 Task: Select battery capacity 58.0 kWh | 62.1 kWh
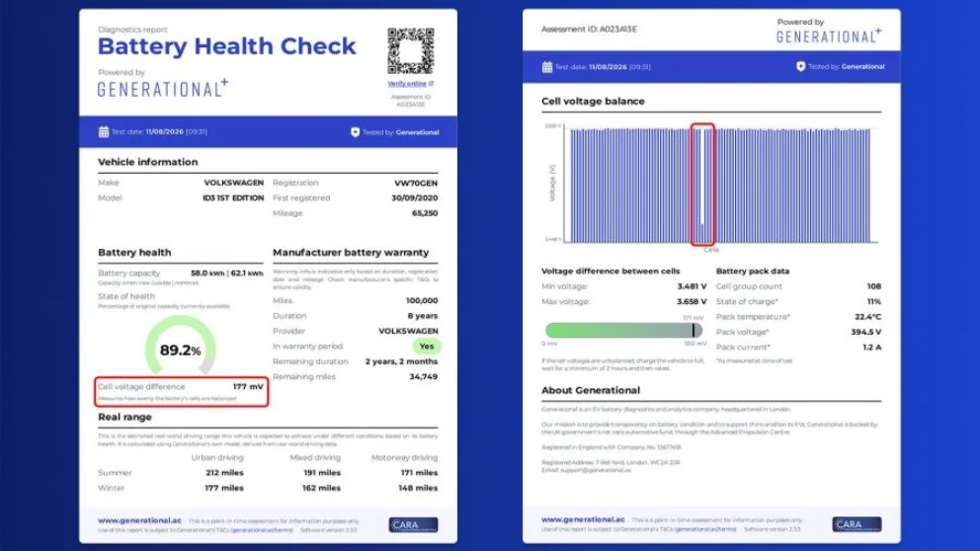(227, 273)
